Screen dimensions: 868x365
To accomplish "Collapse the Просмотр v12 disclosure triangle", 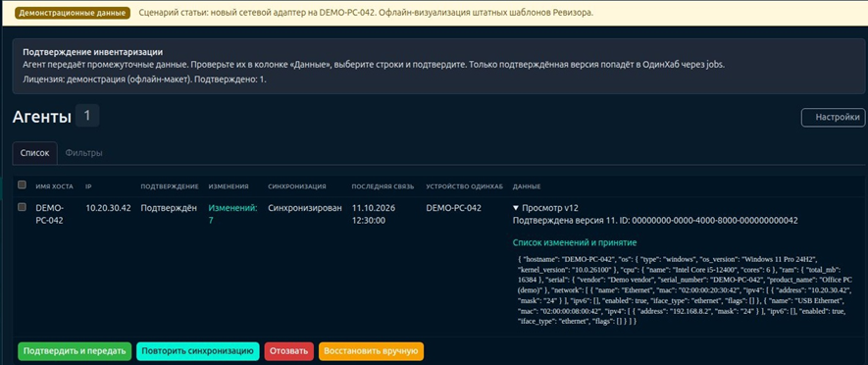I will (x=516, y=208).
